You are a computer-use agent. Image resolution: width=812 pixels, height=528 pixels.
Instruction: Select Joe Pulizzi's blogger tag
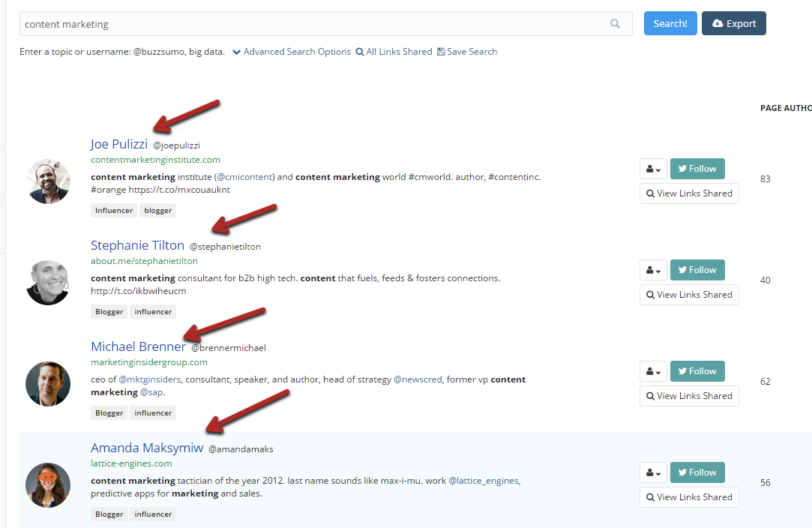[x=158, y=210]
